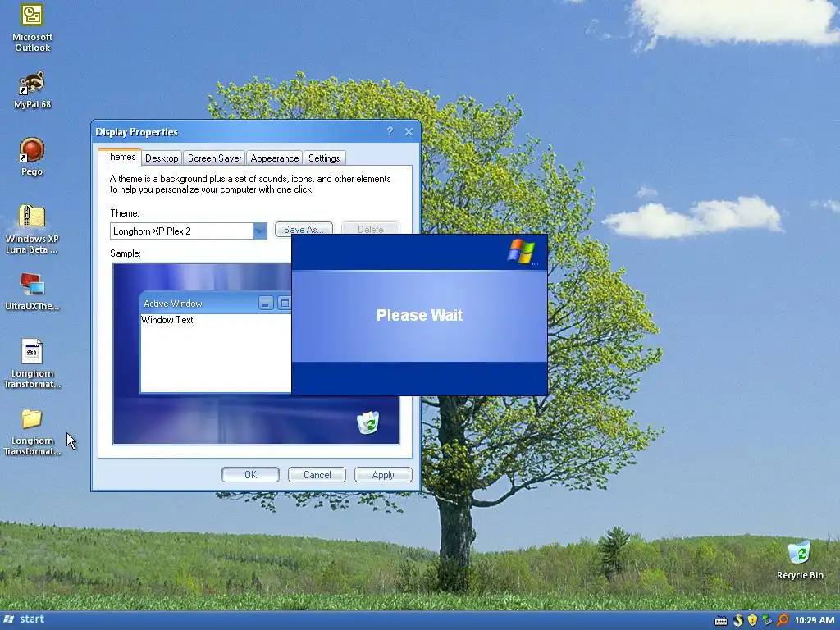Click Cancel in Display Properties
The height and width of the screenshot is (630, 840).
[x=317, y=475]
